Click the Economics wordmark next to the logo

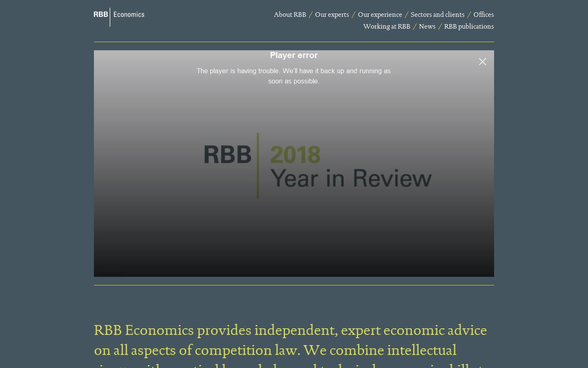click(x=129, y=14)
